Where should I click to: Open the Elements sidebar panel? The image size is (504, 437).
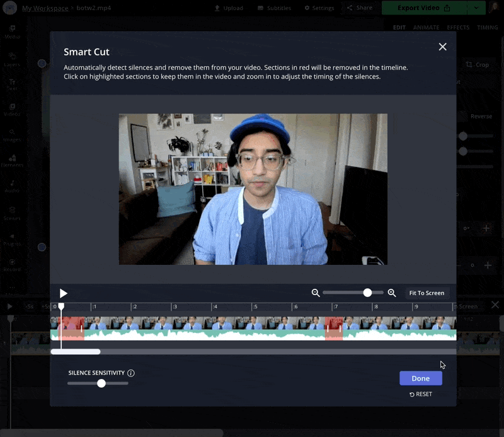[x=12, y=161]
